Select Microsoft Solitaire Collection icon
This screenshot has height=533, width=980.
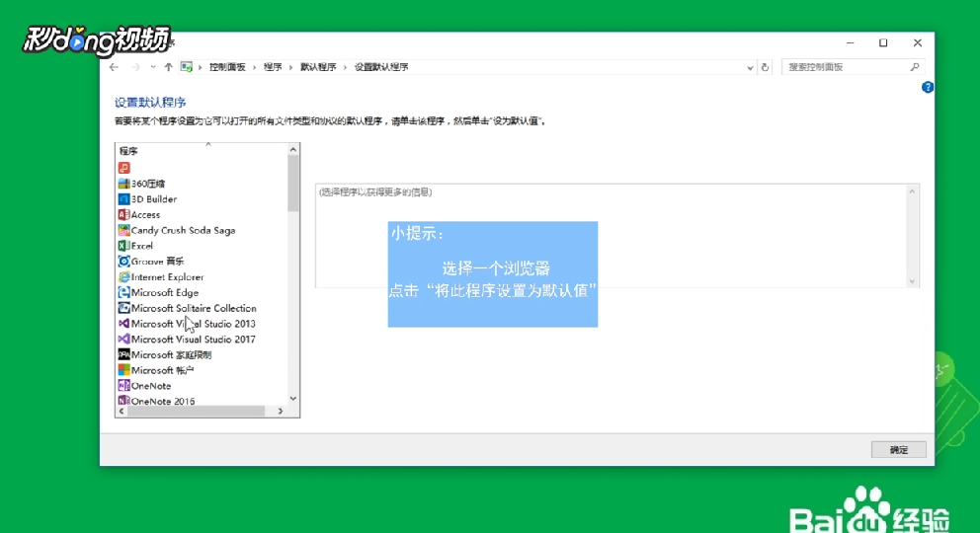pos(123,308)
